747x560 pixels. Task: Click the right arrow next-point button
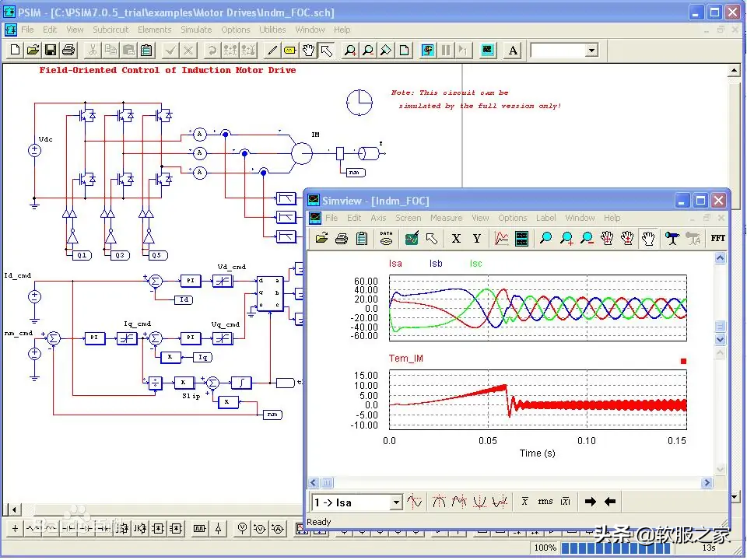click(591, 502)
